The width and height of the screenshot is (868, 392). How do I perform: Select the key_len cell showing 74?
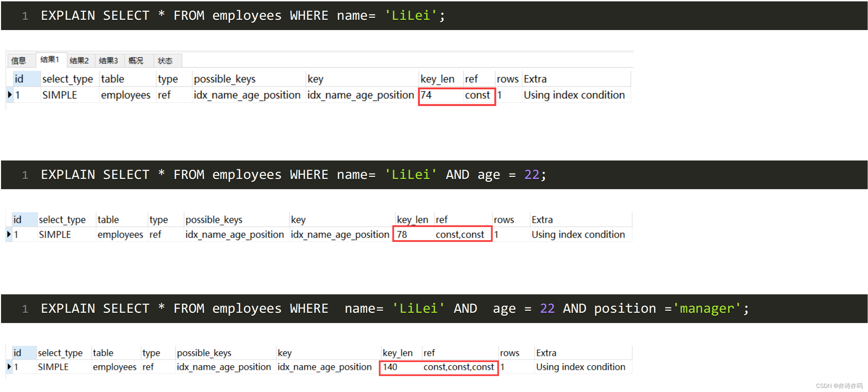tap(441, 95)
